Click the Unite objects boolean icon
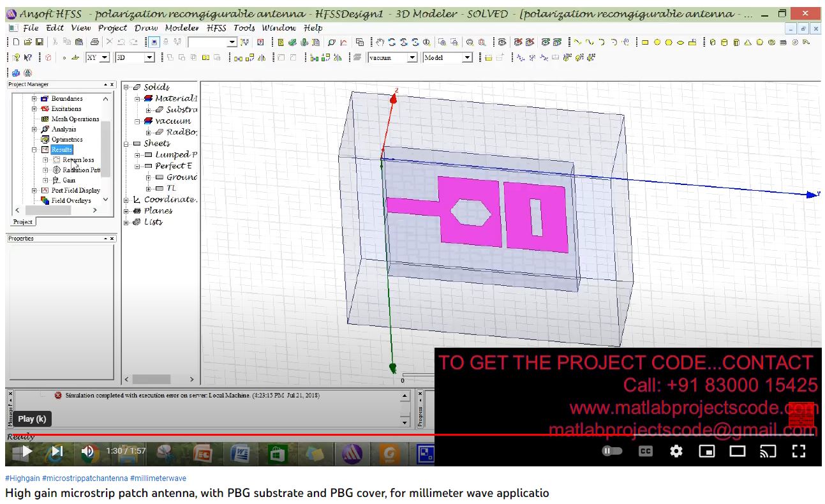The width and height of the screenshot is (825, 504). click(170, 57)
